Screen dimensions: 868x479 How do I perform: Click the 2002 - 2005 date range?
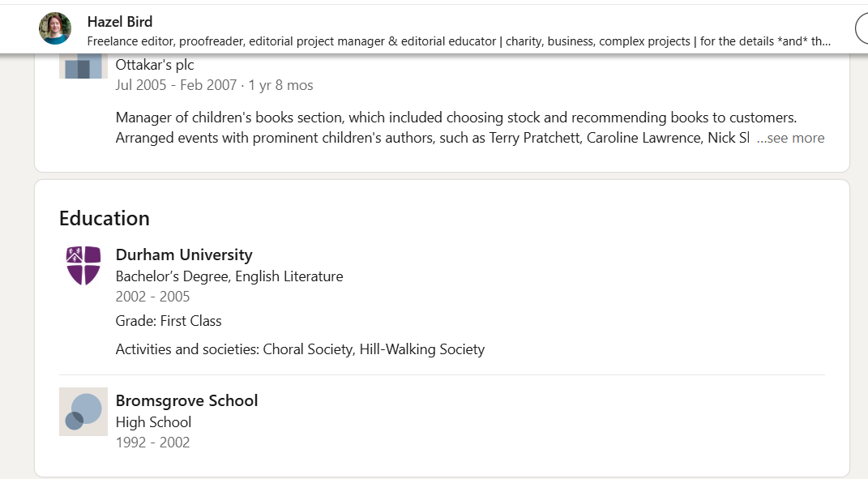pyautogui.click(x=153, y=297)
